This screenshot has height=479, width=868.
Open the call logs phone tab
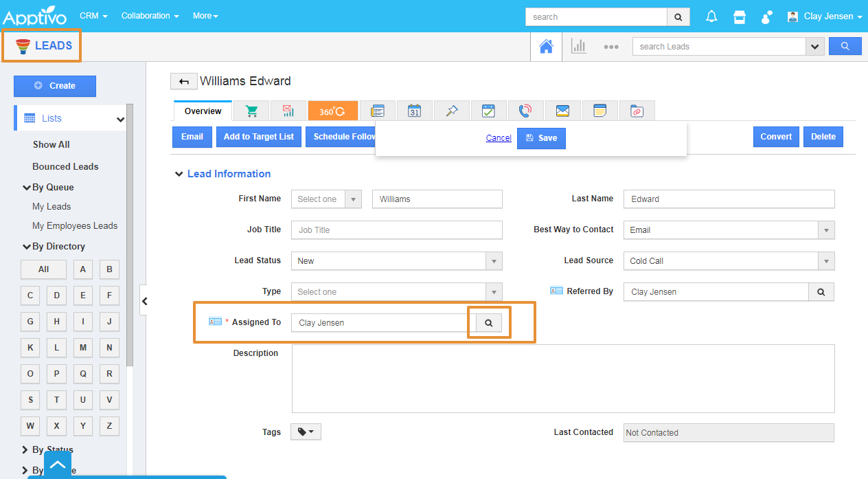click(526, 111)
